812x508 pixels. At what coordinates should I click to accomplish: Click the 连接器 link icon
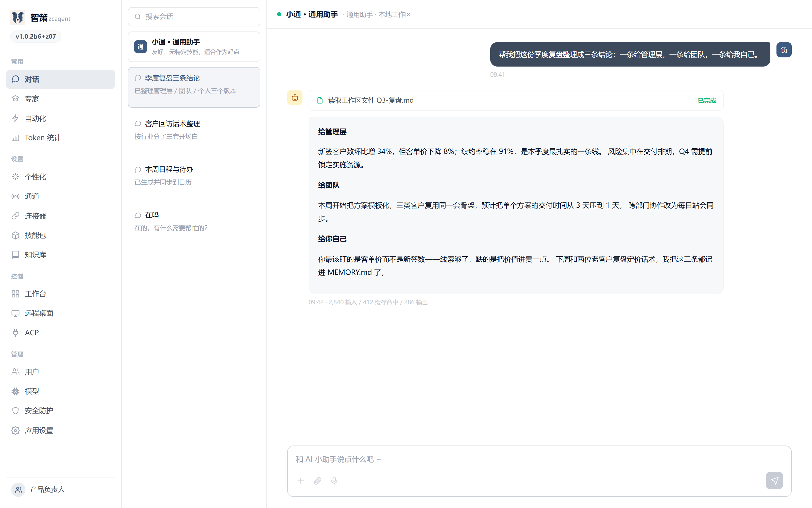pyautogui.click(x=15, y=216)
